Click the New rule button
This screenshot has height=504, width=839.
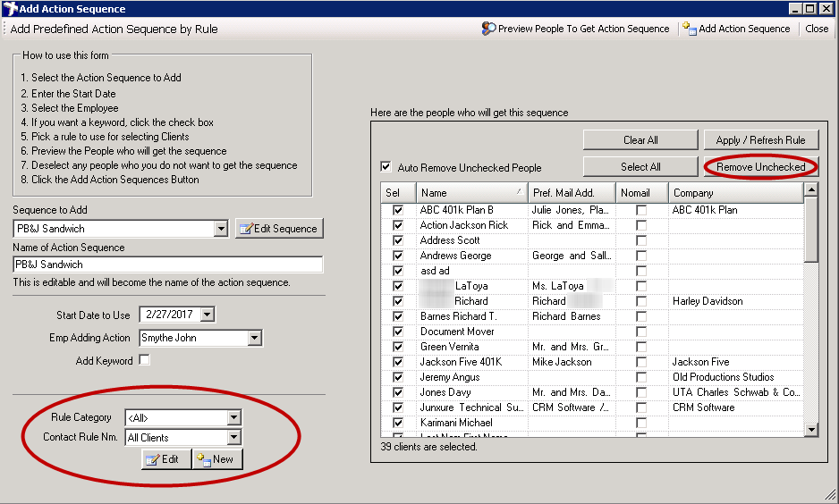pos(217,459)
